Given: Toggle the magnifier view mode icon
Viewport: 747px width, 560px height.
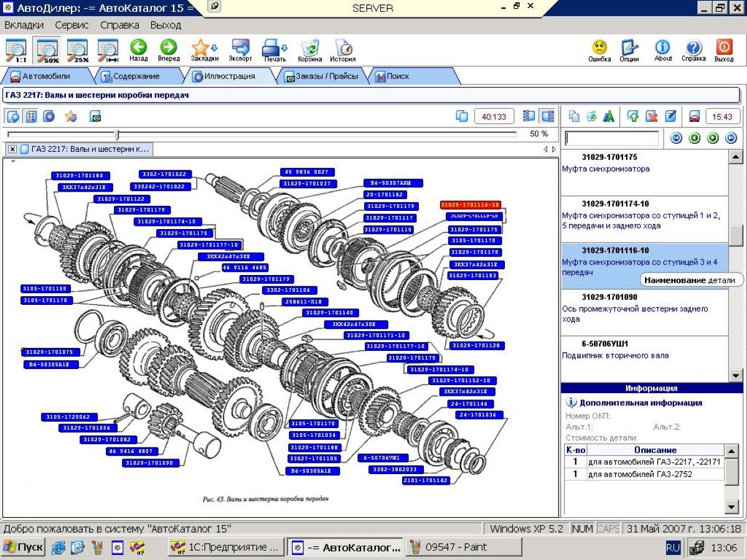Looking at the screenshot, I should [x=13, y=116].
